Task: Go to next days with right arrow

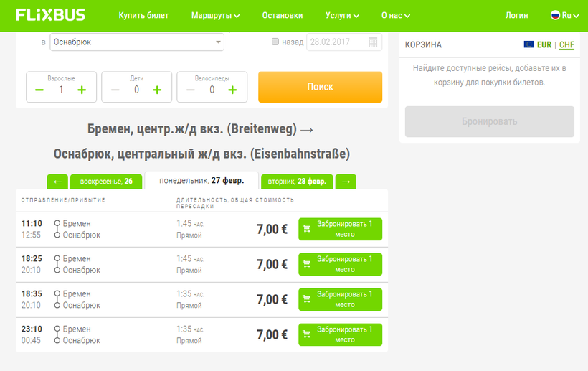Action: pyautogui.click(x=346, y=182)
